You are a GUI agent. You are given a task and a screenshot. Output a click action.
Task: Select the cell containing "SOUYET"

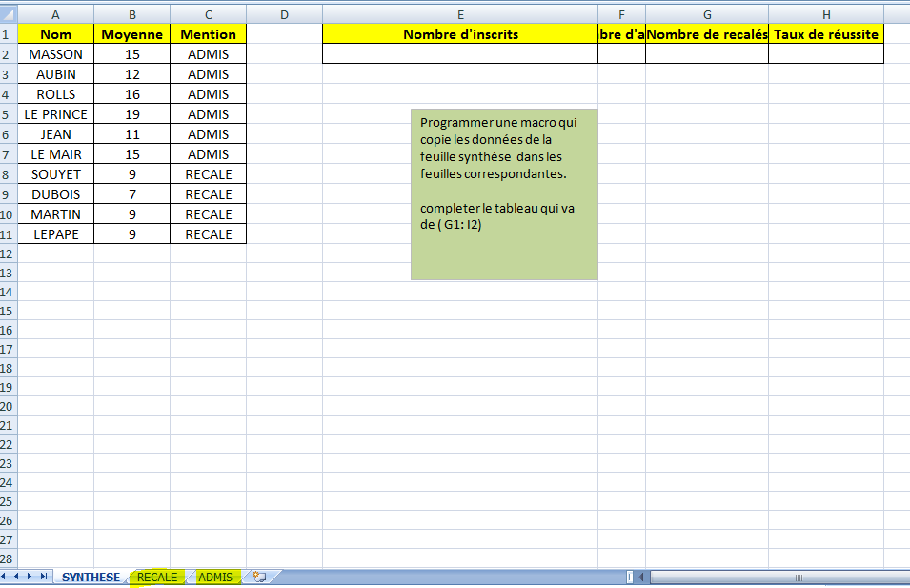55,174
